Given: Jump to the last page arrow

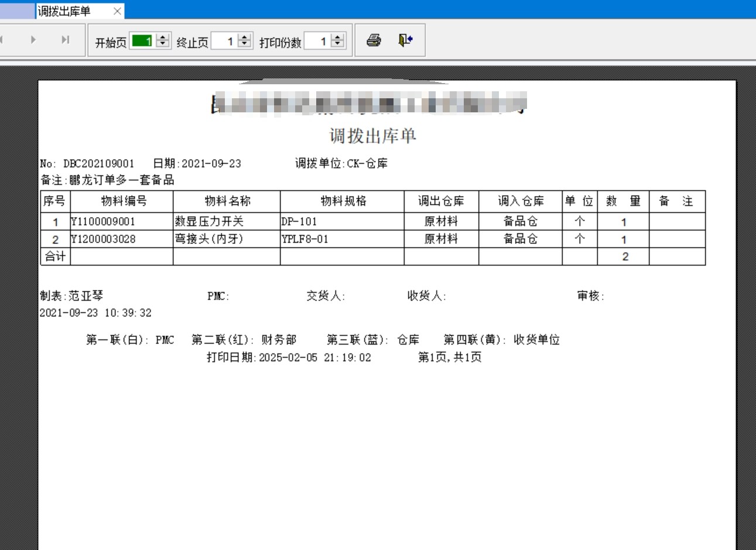Looking at the screenshot, I should (65, 40).
